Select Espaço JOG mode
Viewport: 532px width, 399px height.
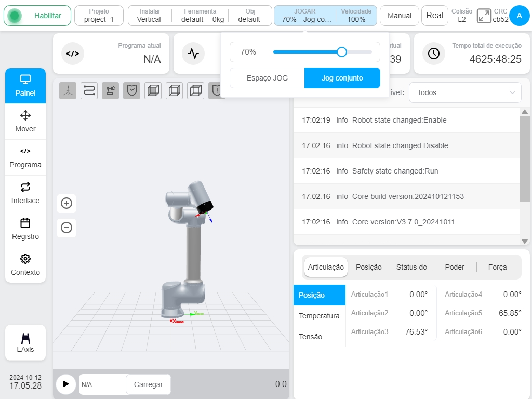pos(268,78)
